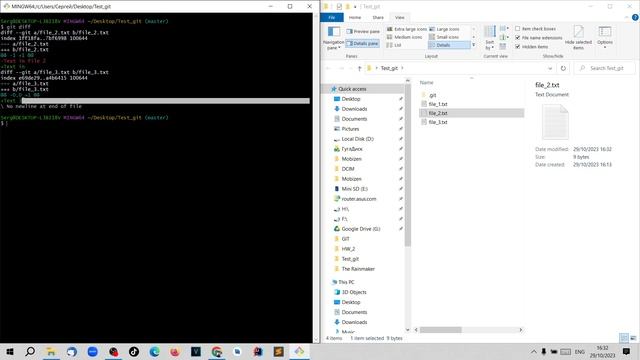This screenshot has height=360, width=640.
Task: Open TikTok from the taskbar
Action: coord(134,351)
